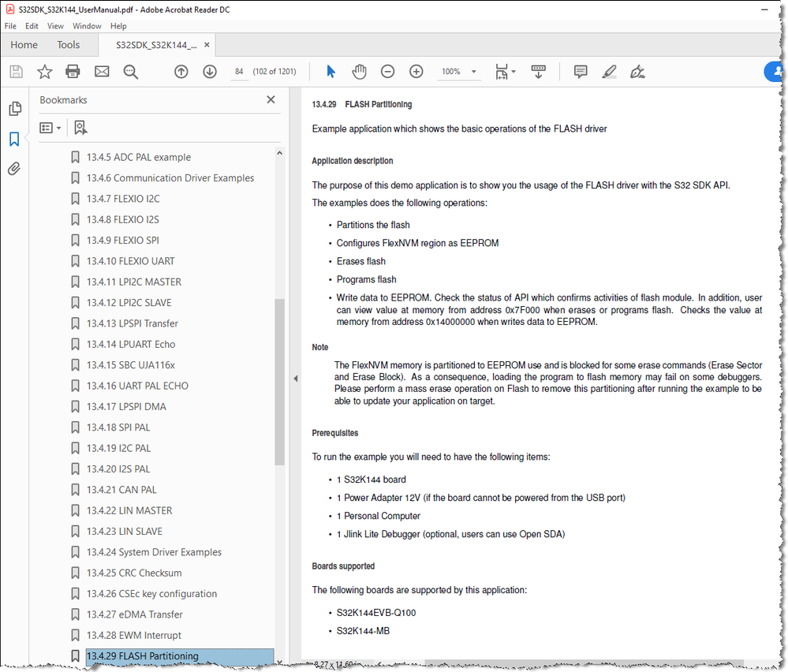The width and height of the screenshot is (788, 672).
Task: Open bookmark 13.4.21 CAN PAL
Action: pyautogui.click(x=121, y=490)
